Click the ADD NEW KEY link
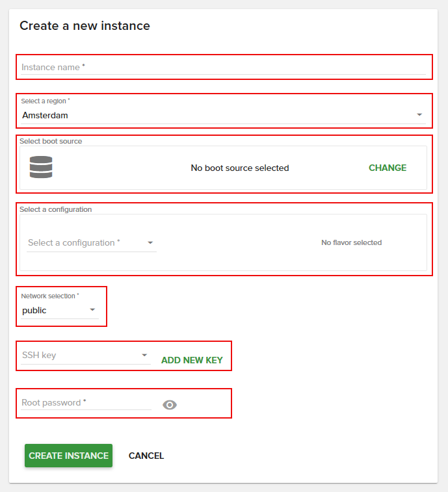 (192, 360)
